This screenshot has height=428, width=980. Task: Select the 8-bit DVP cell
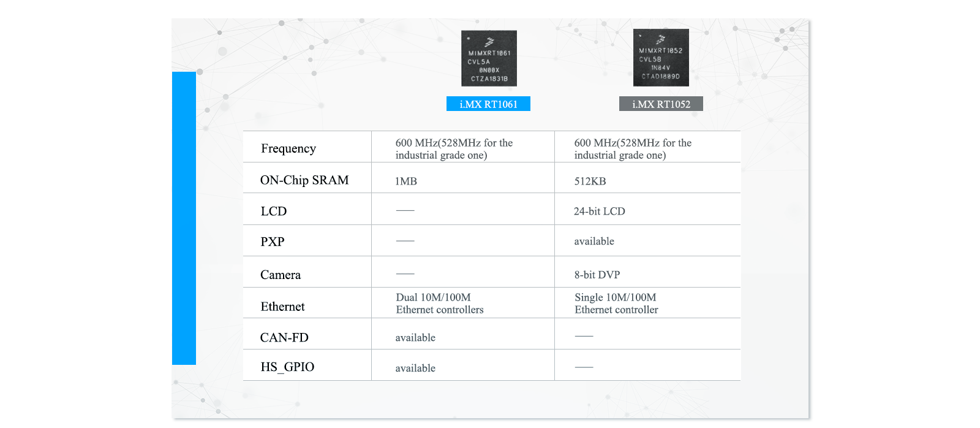pyautogui.click(x=597, y=275)
